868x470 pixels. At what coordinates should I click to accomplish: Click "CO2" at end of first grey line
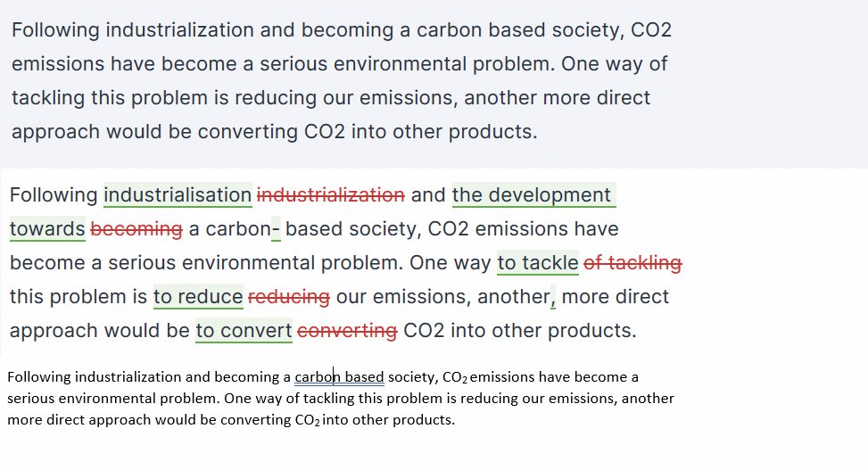click(x=651, y=30)
